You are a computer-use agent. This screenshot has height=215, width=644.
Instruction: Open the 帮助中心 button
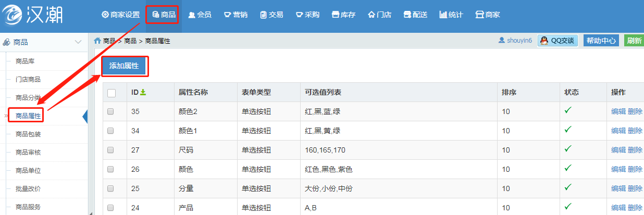tap(601, 41)
